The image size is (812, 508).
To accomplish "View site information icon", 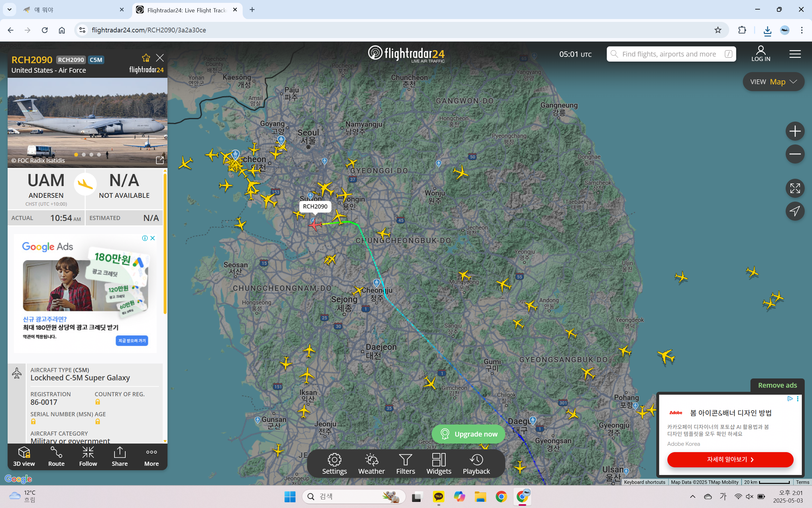I will 82,30.
